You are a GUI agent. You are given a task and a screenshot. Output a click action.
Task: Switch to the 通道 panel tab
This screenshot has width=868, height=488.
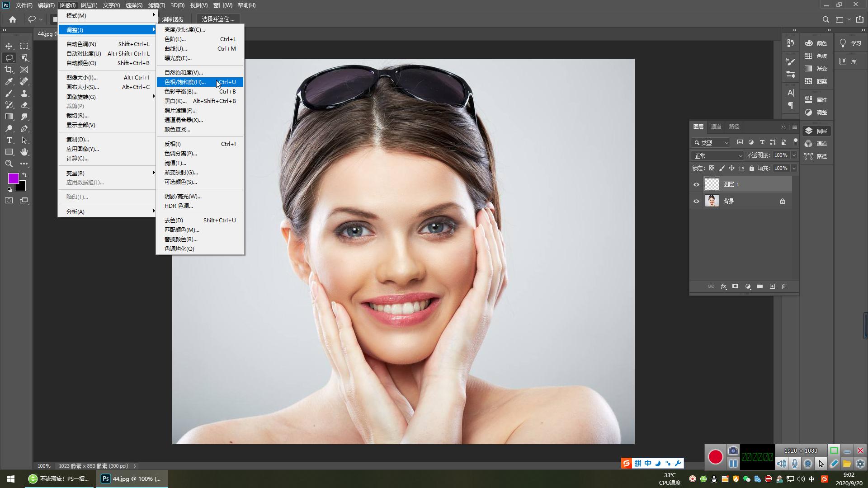click(716, 127)
